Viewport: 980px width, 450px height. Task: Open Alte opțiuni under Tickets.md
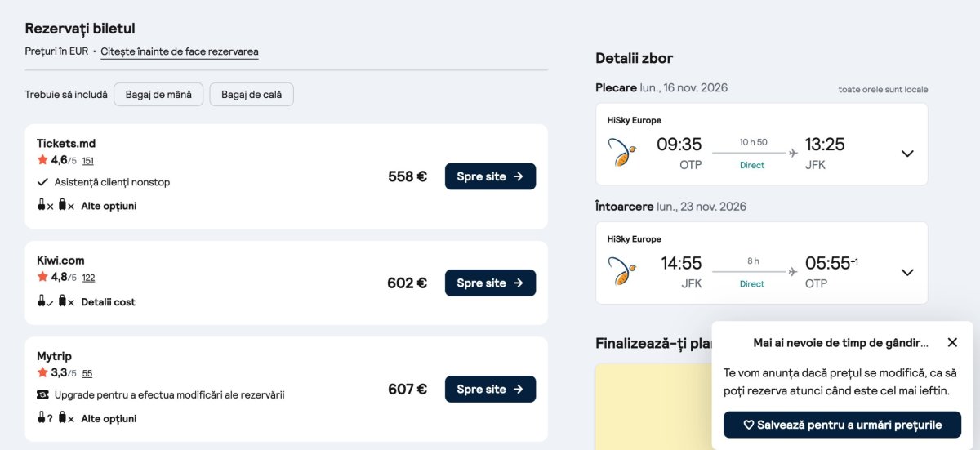(x=109, y=206)
